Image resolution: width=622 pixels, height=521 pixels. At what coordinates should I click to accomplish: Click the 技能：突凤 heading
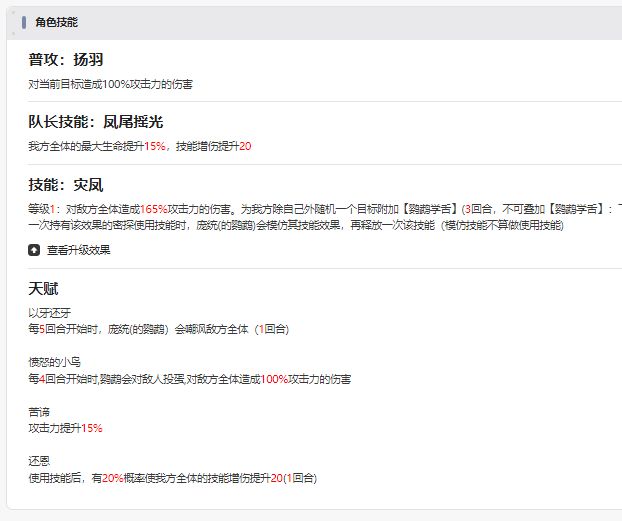tap(65, 185)
